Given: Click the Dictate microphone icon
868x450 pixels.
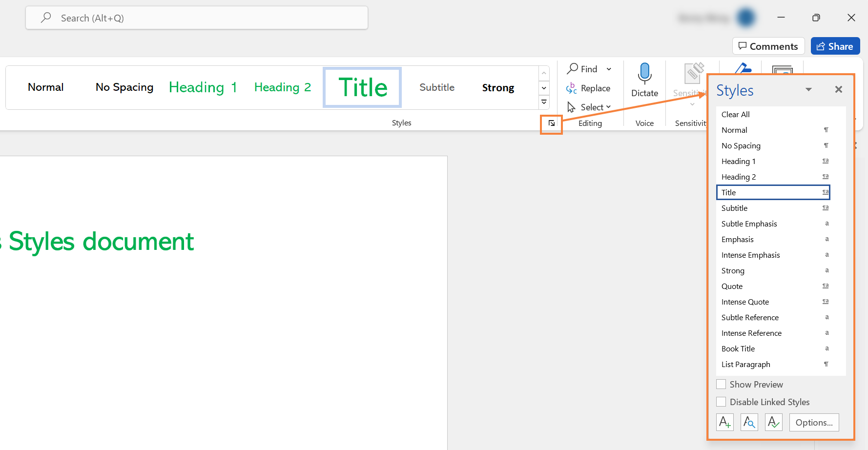Looking at the screenshot, I should pyautogui.click(x=644, y=73).
